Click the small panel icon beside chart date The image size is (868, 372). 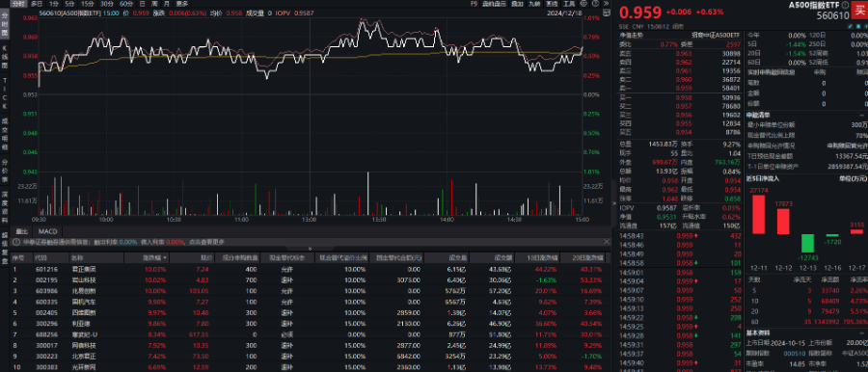607,13
